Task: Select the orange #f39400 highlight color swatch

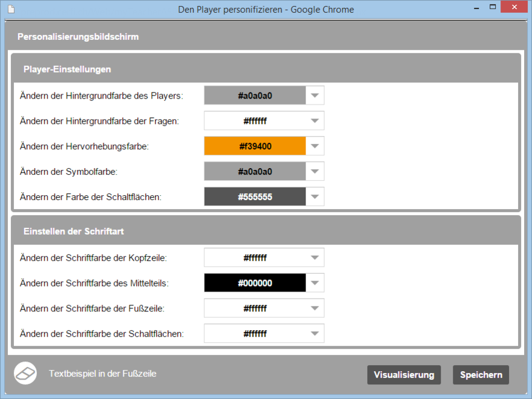Action: pos(255,146)
